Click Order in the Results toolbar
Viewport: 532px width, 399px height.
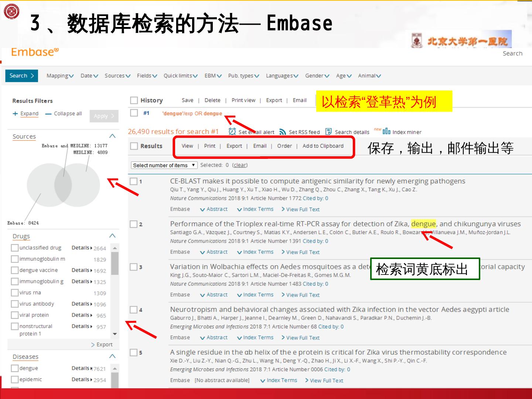coord(284,146)
